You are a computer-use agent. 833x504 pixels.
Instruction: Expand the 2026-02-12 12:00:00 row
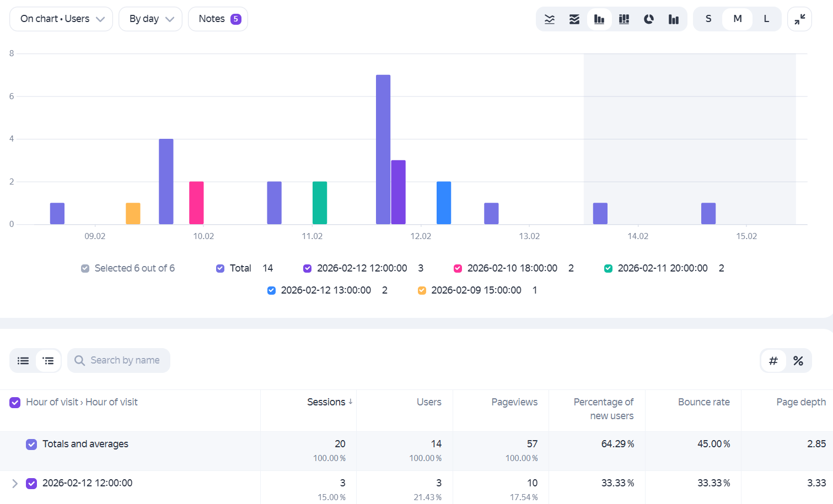click(x=15, y=484)
